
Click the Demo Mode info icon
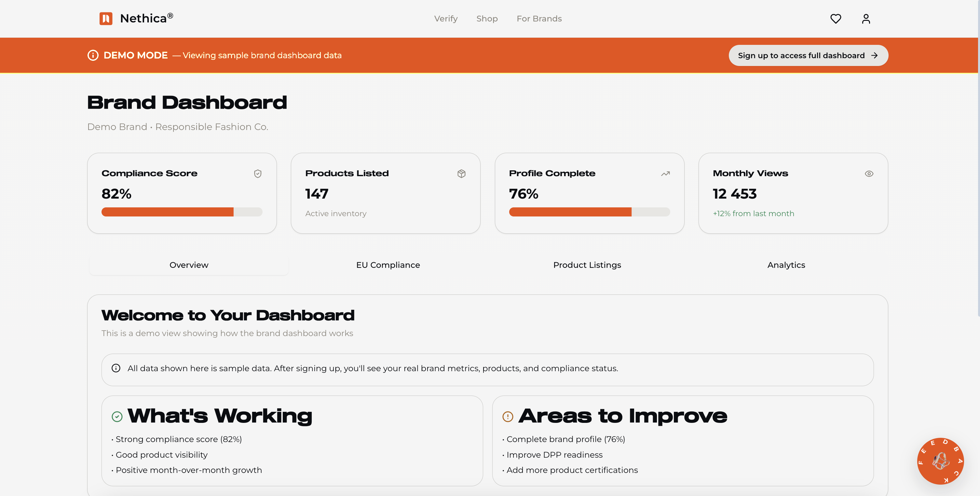(93, 56)
